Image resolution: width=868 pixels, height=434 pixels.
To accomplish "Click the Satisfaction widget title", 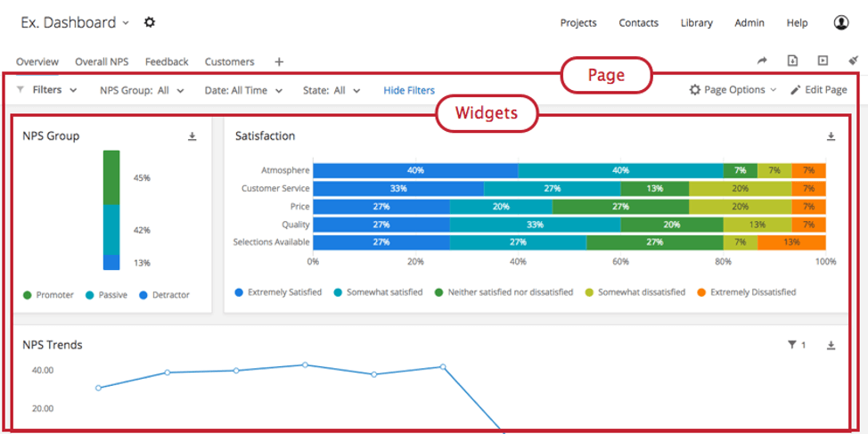I will 266,135.
